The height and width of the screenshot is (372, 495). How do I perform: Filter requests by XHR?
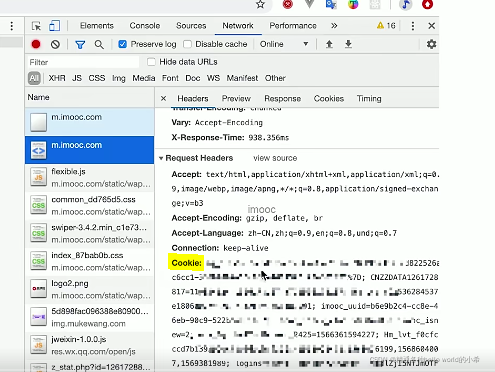[x=57, y=78]
